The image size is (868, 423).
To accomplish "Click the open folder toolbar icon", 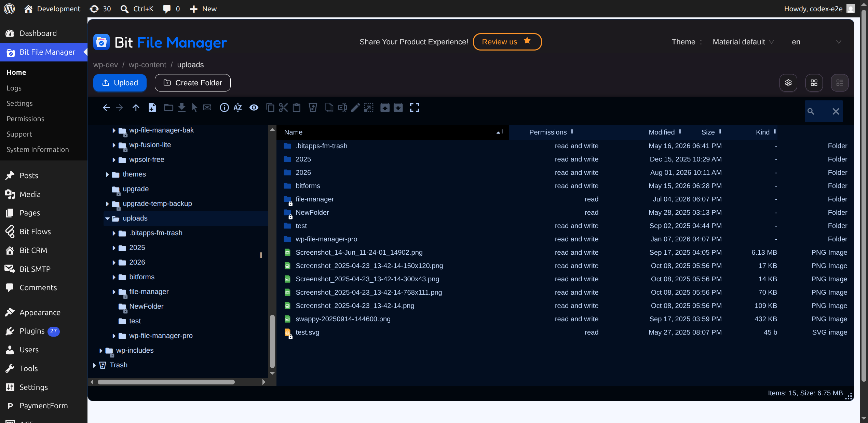I will [168, 108].
